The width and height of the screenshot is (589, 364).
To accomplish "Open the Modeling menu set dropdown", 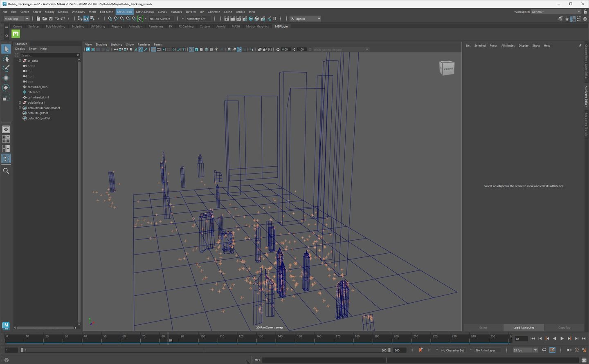I will click(16, 19).
